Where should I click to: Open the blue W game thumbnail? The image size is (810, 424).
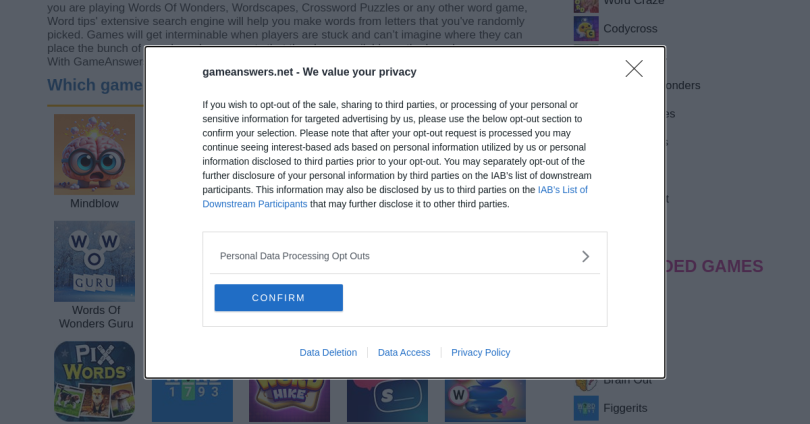pos(485,400)
